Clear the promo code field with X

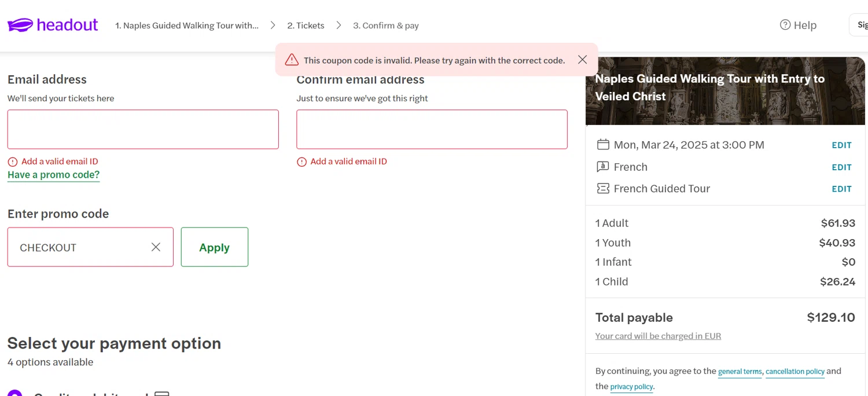click(156, 247)
